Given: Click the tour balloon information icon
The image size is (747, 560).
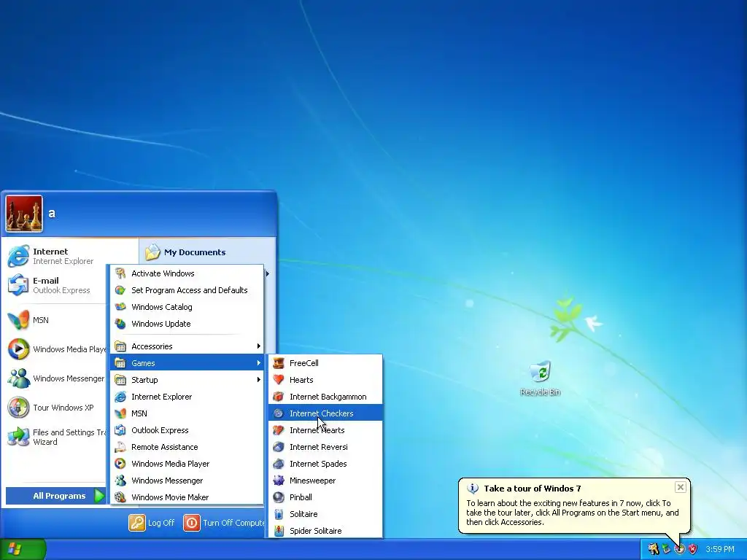Looking at the screenshot, I should point(473,488).
